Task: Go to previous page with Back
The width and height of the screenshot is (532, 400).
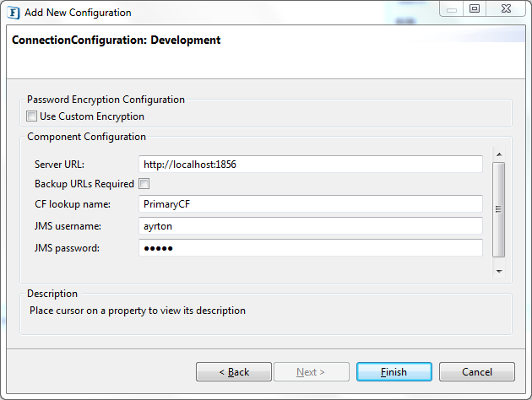Action: click(x=234, y=372)
